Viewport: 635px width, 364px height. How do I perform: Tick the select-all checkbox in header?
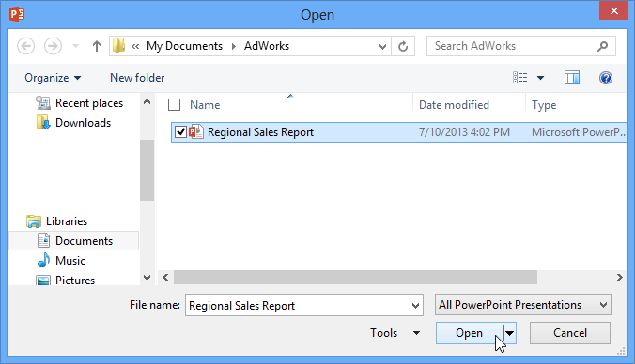[x=174, y=105]
